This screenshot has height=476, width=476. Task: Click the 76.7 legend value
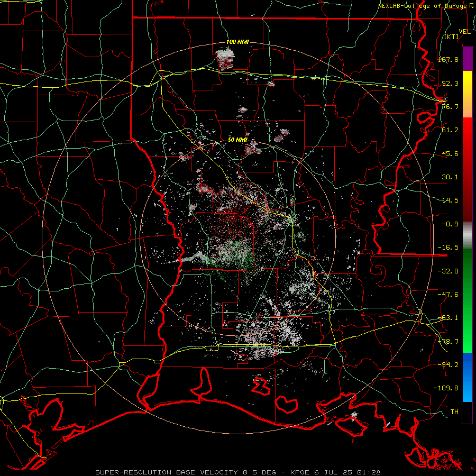(450, 106)
